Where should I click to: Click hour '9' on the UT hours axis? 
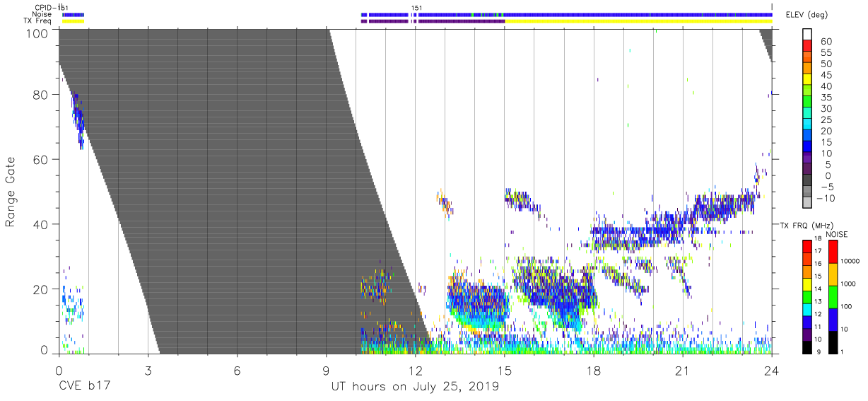(326, 371)
